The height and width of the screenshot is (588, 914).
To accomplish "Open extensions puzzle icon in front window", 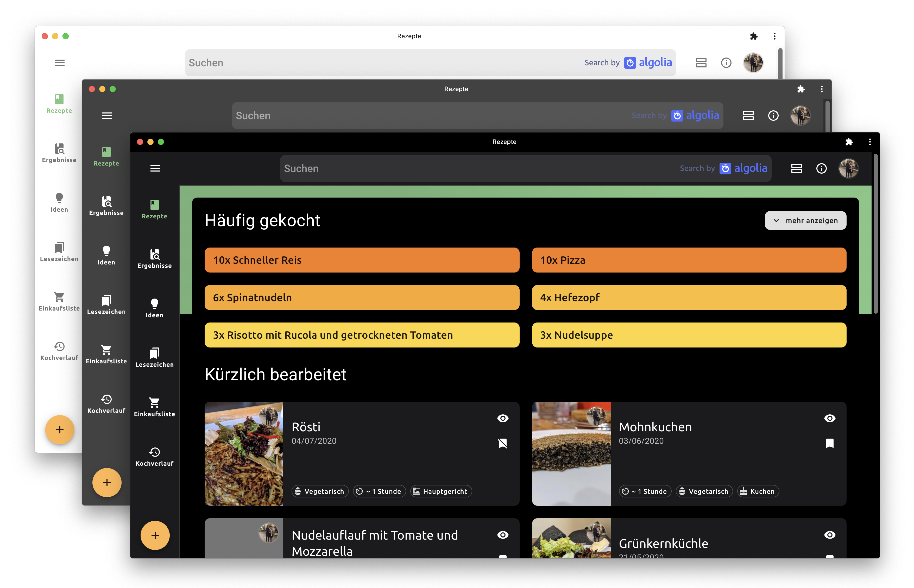I will (849, 142).
